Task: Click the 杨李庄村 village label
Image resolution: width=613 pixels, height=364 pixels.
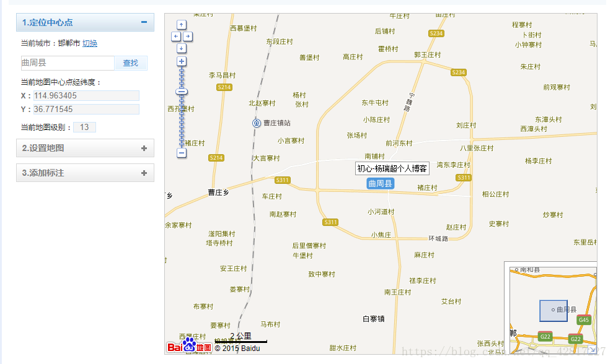Action: 539,161
